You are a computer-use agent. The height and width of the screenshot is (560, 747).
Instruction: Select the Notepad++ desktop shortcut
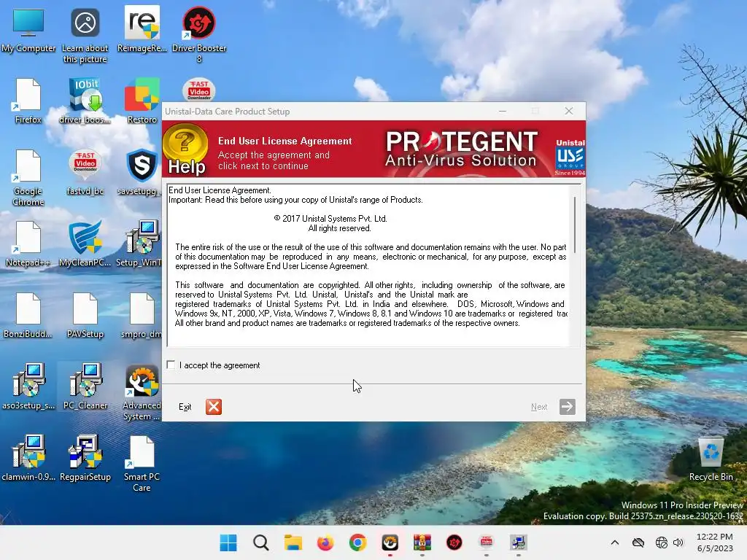point(28,244)
